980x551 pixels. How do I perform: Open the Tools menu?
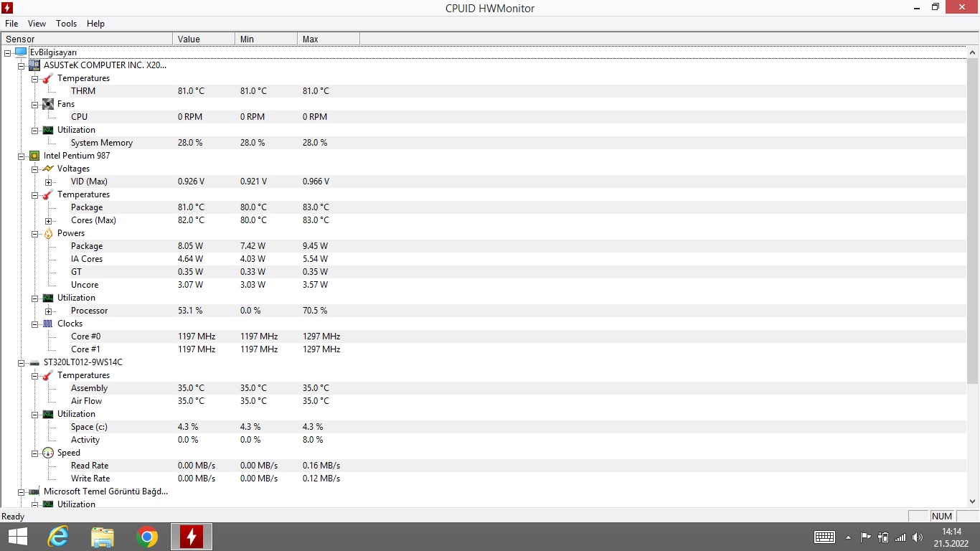[66, 24]
